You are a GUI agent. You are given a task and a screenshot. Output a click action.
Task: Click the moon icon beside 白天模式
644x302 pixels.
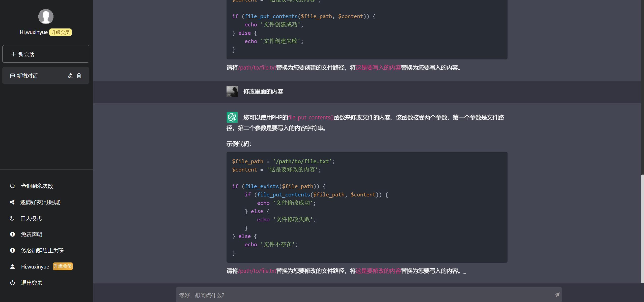click(x=12, y=218)
